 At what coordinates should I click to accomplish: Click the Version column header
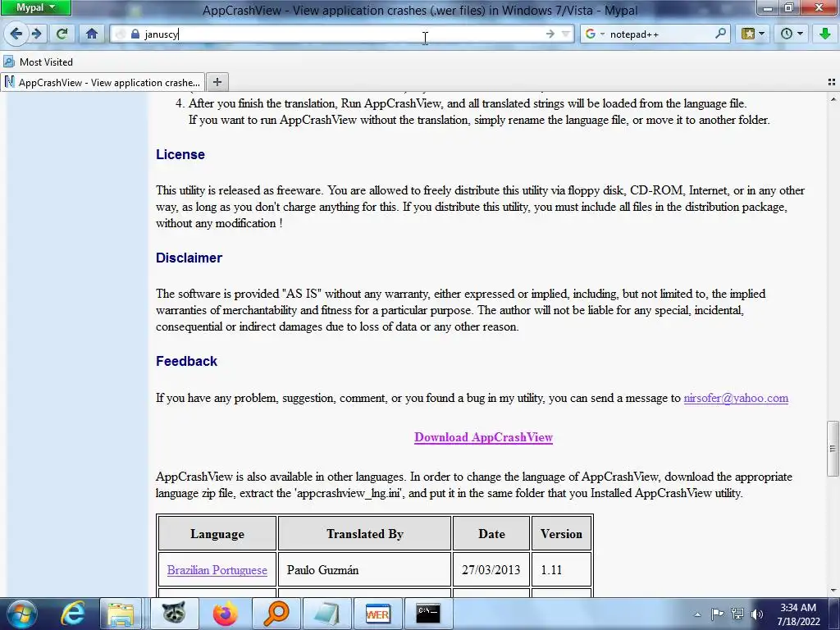pos(561,533)
